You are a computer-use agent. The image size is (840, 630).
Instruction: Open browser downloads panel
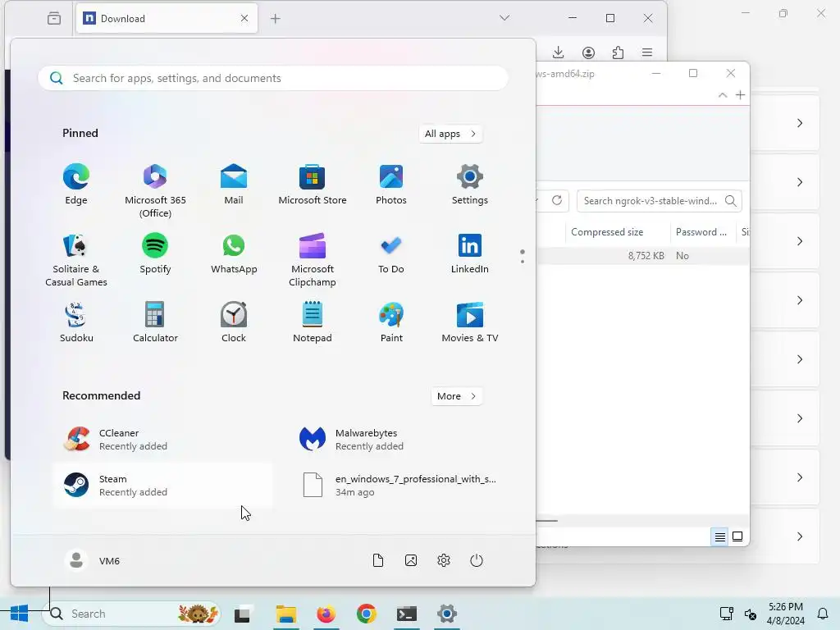coord(558,52)
